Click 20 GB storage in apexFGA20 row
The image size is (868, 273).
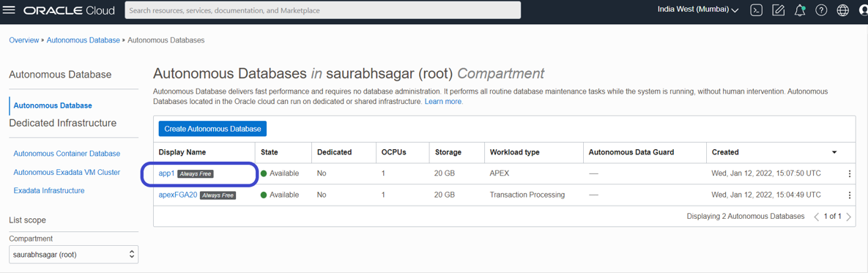coord(445,195)
